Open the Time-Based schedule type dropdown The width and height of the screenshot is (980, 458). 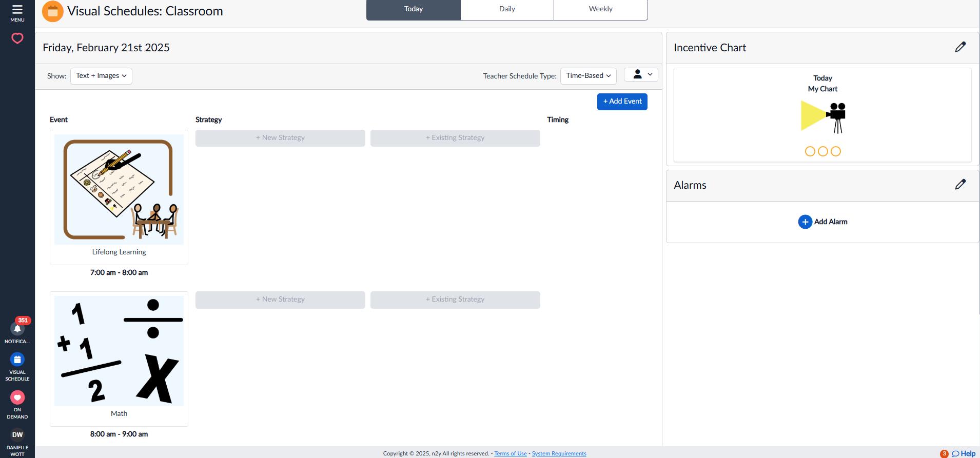coord(589,76)
